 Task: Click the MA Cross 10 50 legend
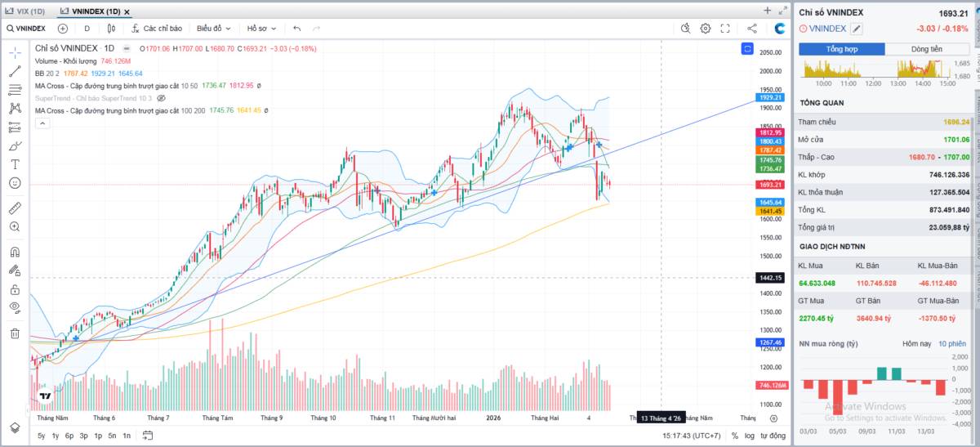pyautogui.click(x=147, y=85)
